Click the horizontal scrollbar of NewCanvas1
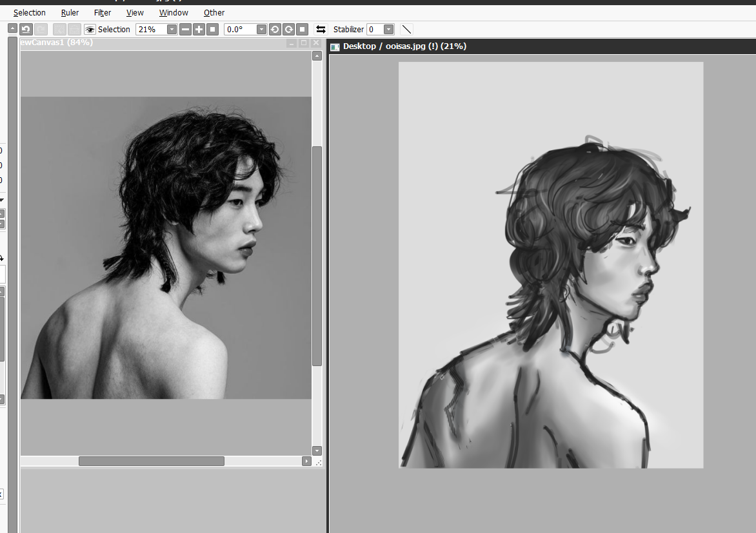Viewport: 756px width, 533px height. (151, 461)
